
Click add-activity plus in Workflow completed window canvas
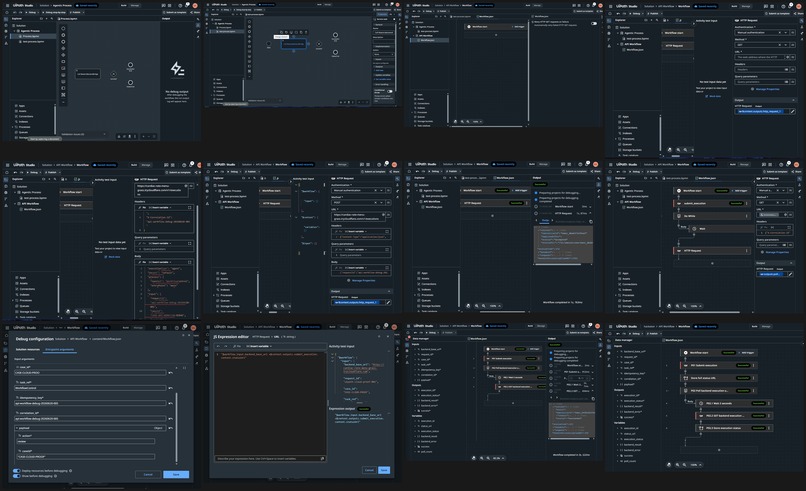pyautogui.click(x=492, y=215)
